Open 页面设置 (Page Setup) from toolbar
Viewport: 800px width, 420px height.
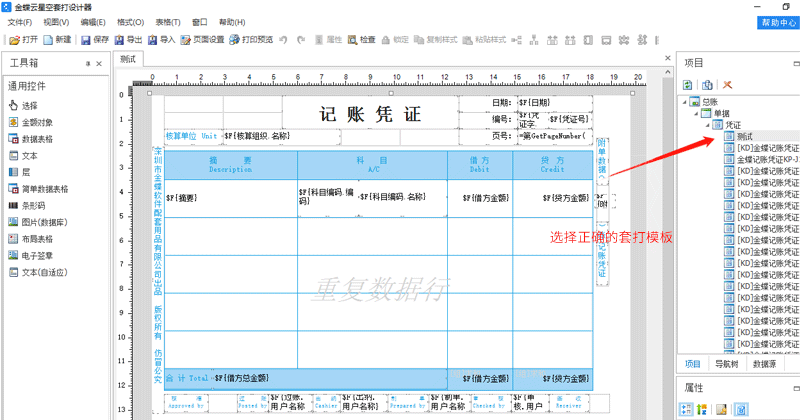(x=202, y=39)
